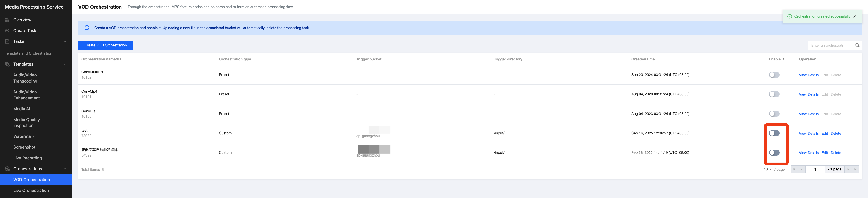Toggle the ConvMultiHls enable switch
868x198 pixels.
click(x=774, y=75)
